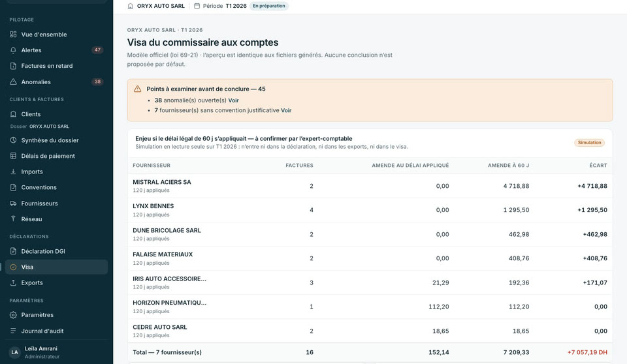The height and width of the screenshot is (364, 627).
Task: Click the FOURNISSEUR column header
Action: 152,166
